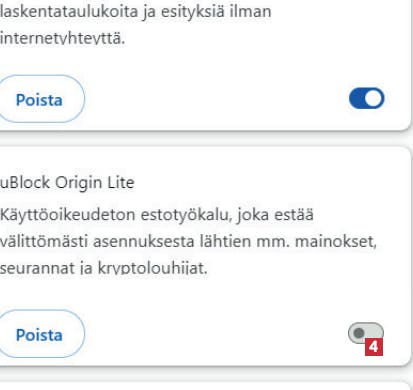Viewport: 413px width, 390px height.
Task: Enable the uBlock Origin Lite toggle
Action: (x=366, y=333)
